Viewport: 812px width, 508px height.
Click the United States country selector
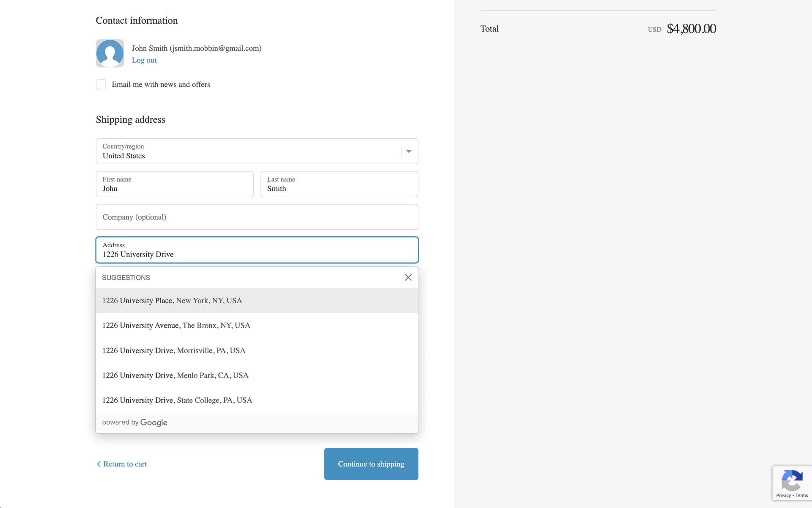click(250, 152)
